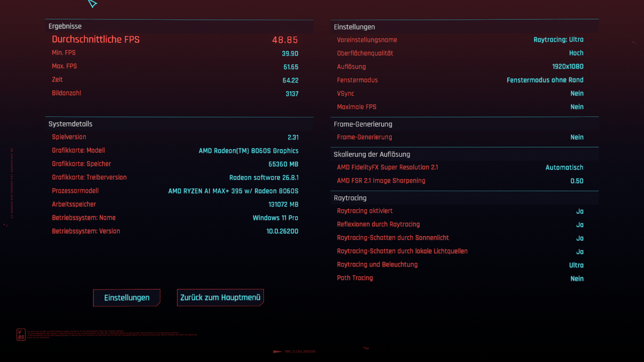Click the Prozessormodell label
Screen dimensions: 644x362
pyautogui.click(x=75, y=191)
